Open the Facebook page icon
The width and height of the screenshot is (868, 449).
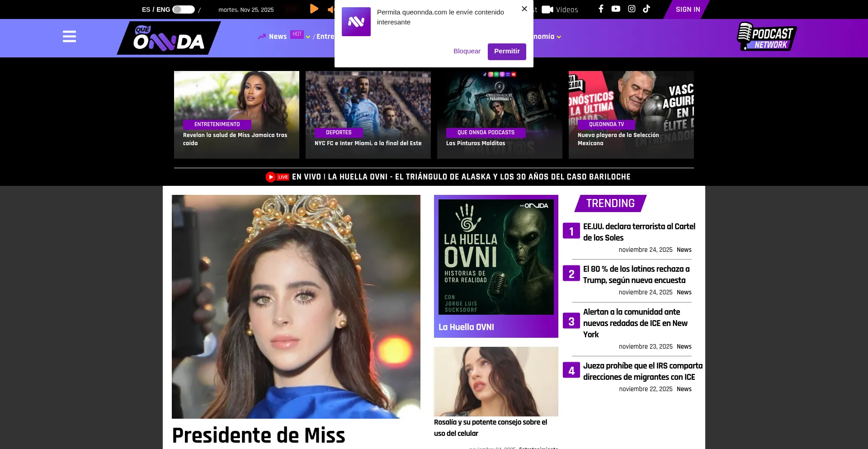[601, 9]
